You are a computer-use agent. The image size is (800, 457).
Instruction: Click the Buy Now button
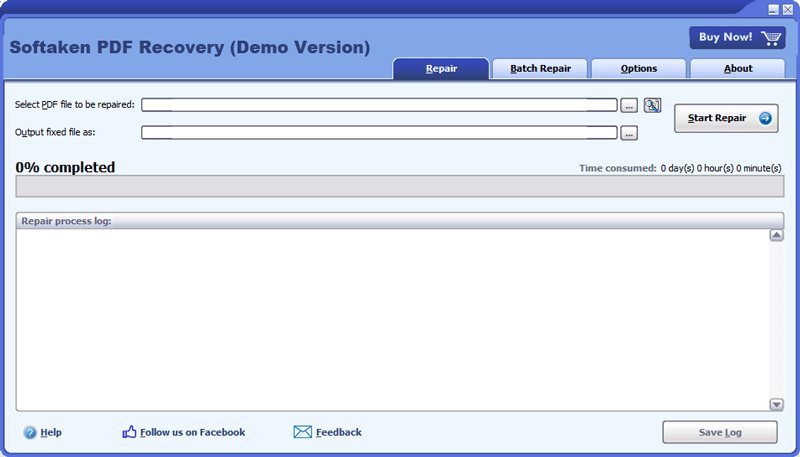pyautogui.click(x=737, y=38)
